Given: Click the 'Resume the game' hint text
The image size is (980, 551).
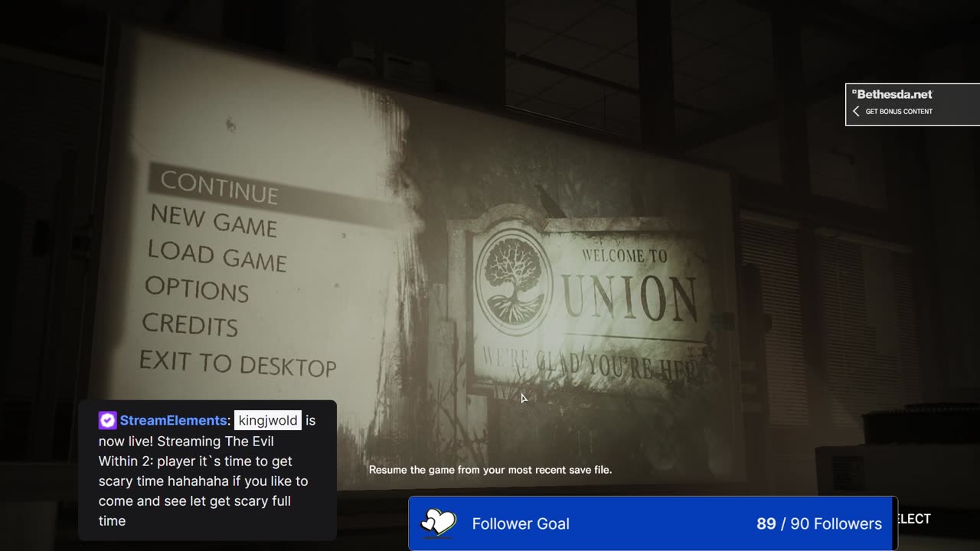Looking at the screenshot, I should pos(490,470).
